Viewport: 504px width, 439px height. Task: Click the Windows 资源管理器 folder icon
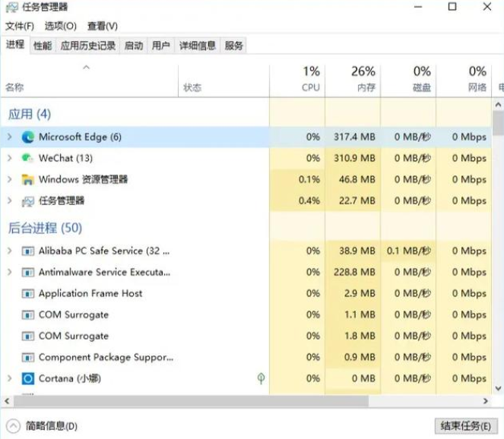tap(27, 179)
